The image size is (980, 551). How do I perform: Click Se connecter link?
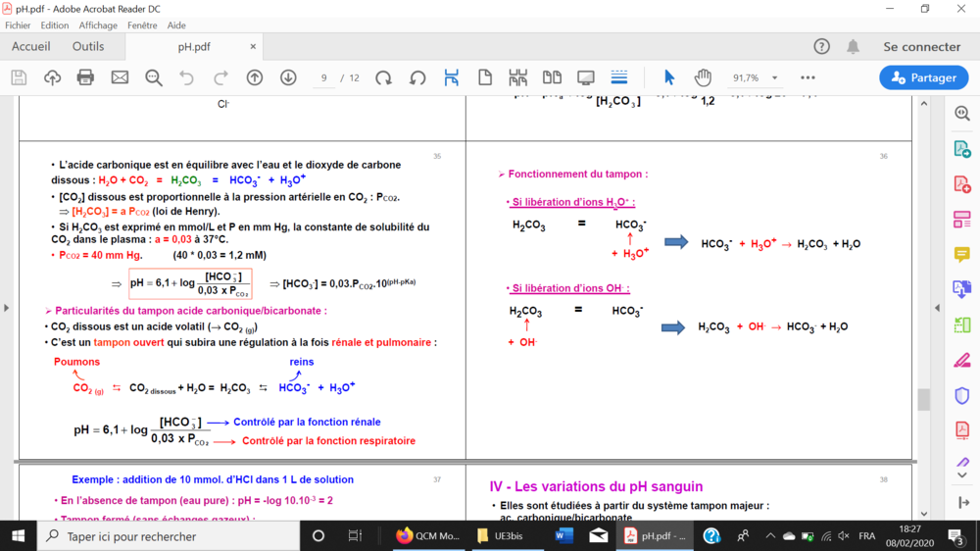click(x=921, y=46)
